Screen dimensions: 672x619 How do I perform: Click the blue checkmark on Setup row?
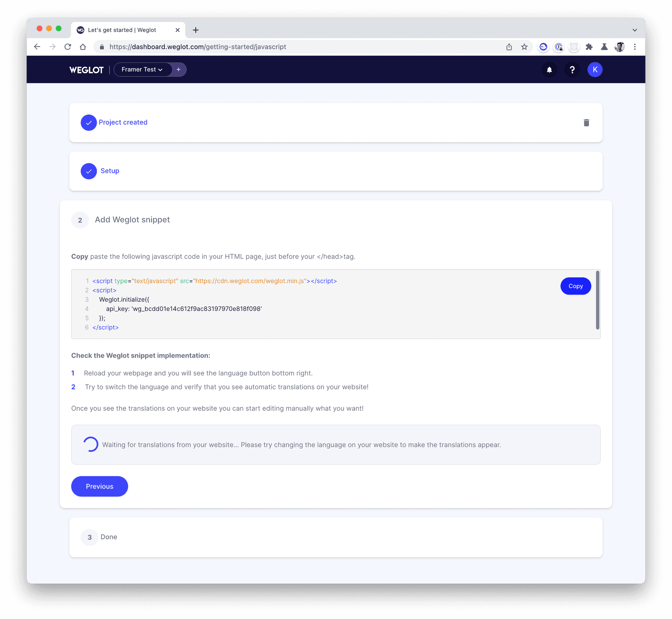pos(88,171)
